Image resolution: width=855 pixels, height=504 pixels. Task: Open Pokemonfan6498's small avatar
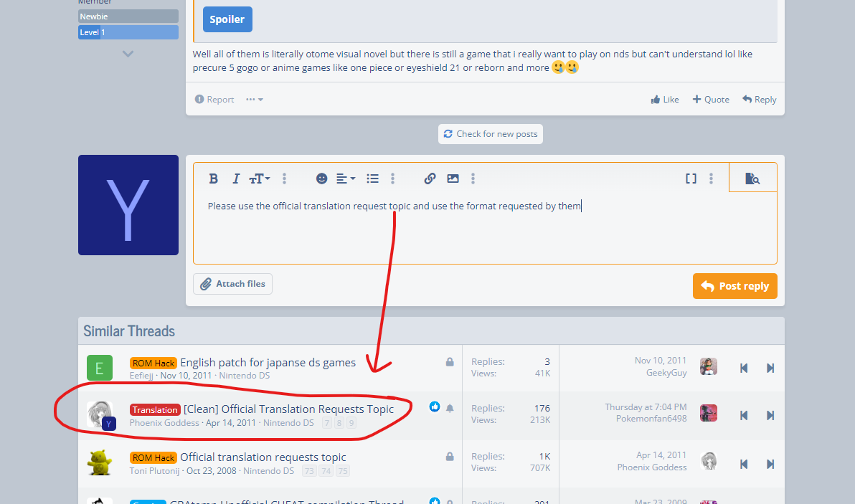(x=709, y=413)
